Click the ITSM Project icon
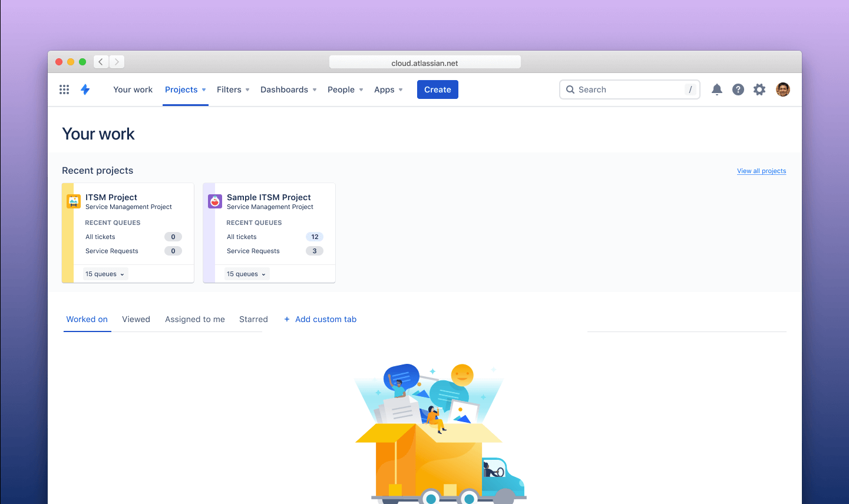 tap(73, 201)
